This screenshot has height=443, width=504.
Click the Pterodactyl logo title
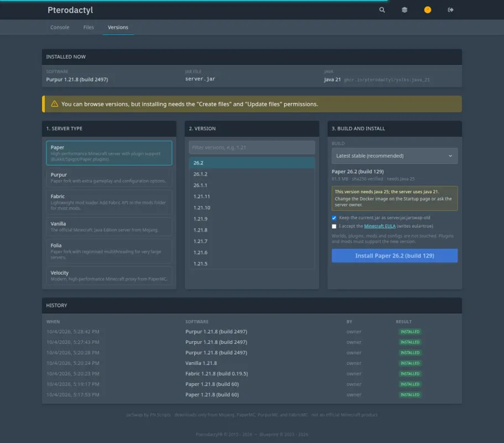pyautogui.click(x=70, y=10)
